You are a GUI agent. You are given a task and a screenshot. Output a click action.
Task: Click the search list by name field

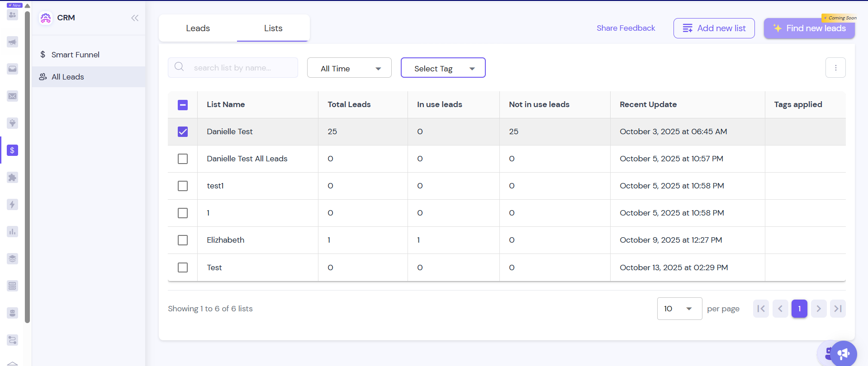[x=240, y=68]
